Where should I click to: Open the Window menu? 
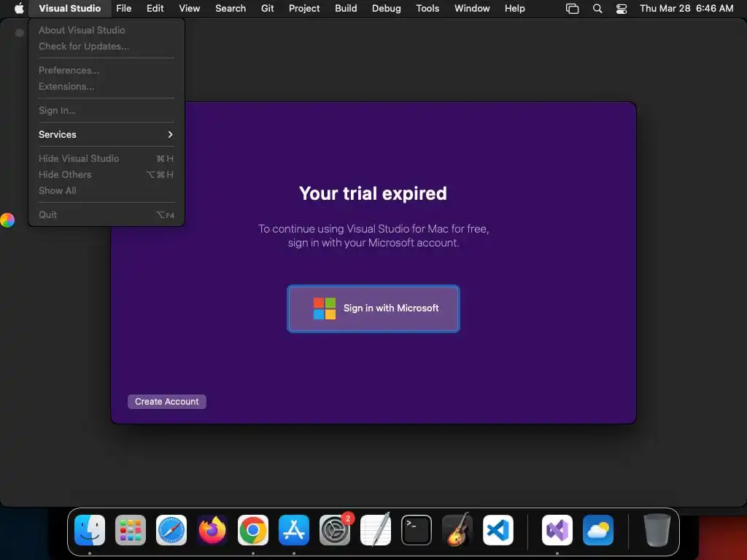(472, 8)
